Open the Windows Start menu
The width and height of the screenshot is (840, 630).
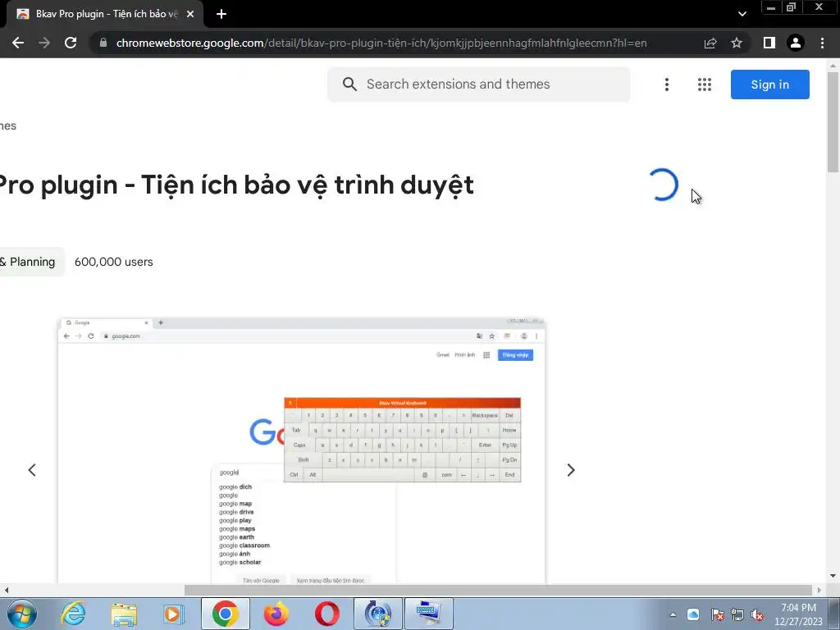tap(21, 614)
